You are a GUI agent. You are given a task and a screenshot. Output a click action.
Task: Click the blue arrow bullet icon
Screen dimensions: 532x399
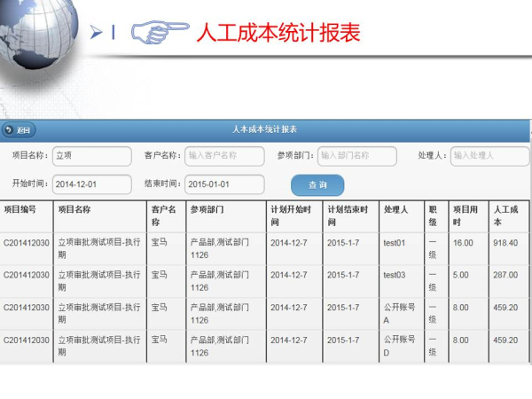point(97,32)
